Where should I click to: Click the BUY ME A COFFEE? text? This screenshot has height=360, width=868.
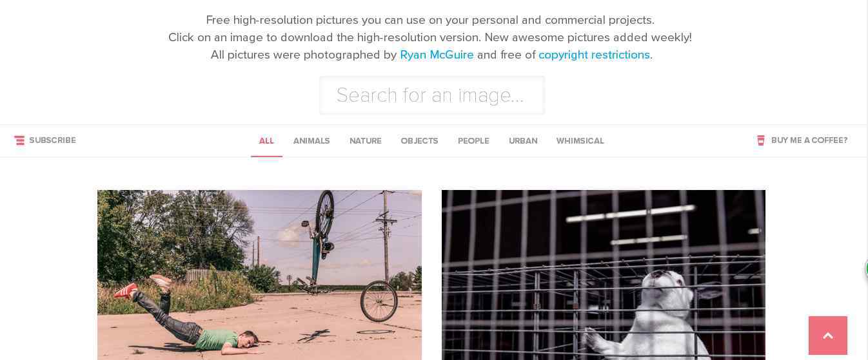[x=809, y=140]
